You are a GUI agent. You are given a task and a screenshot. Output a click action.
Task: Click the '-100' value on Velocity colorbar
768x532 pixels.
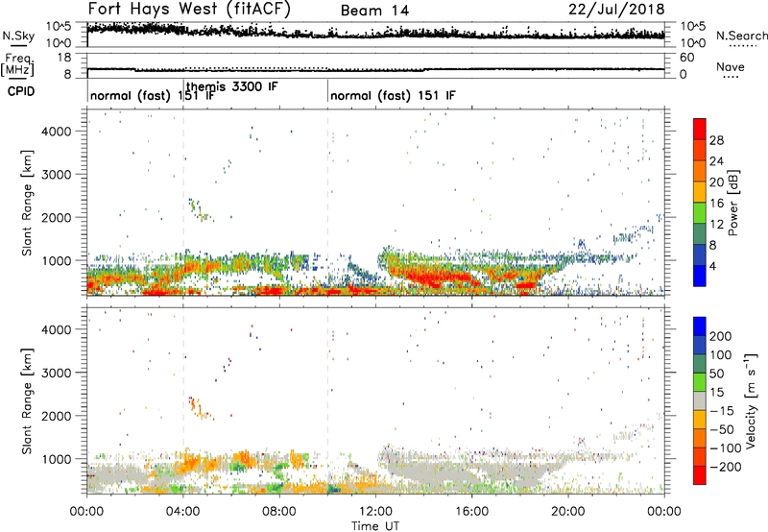click(x=725, y=447)
